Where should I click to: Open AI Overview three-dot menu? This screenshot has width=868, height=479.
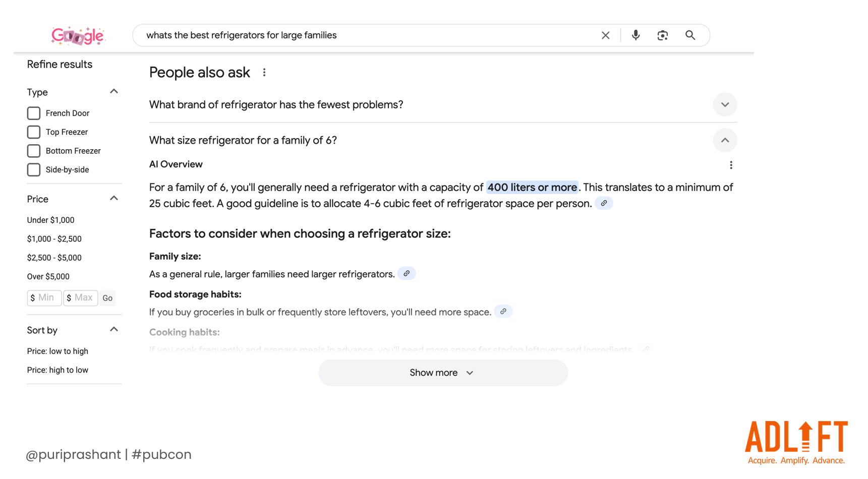pos(731,165)
